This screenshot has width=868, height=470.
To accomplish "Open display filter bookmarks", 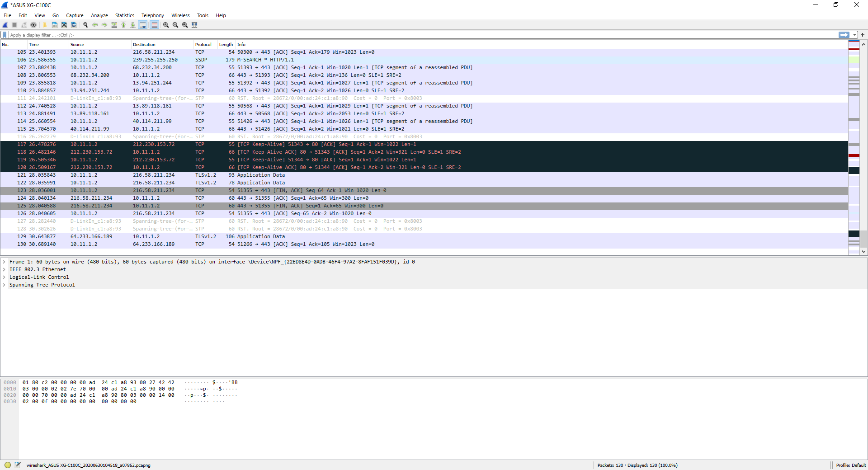I will click(5, 35).
